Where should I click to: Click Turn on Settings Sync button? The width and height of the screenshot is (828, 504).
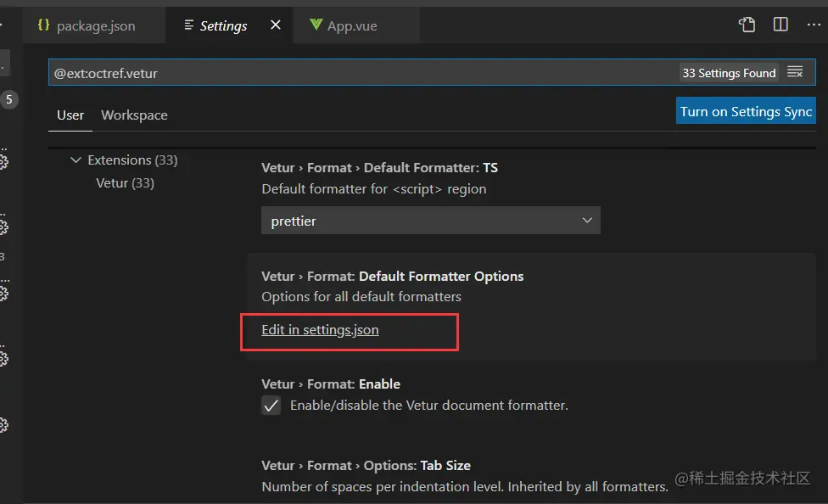(746, 111)
